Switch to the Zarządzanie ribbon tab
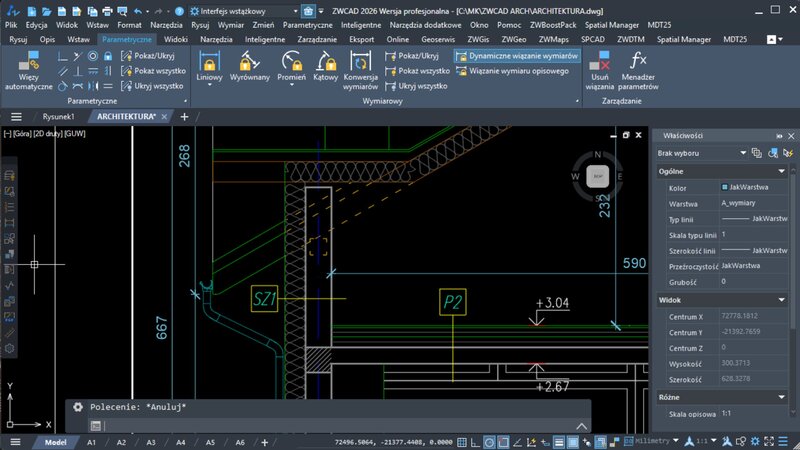Screen dimensions: 800x450 tap(317, 39)
